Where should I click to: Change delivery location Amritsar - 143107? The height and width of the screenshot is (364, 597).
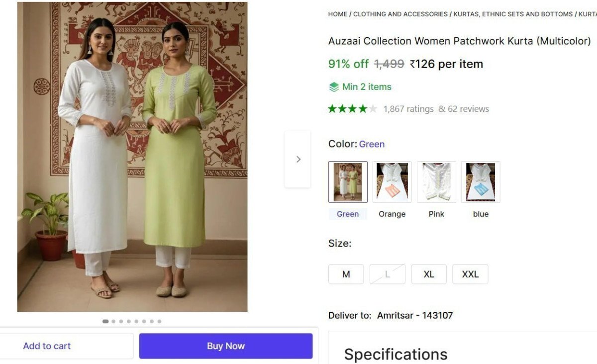coord(414,315)
